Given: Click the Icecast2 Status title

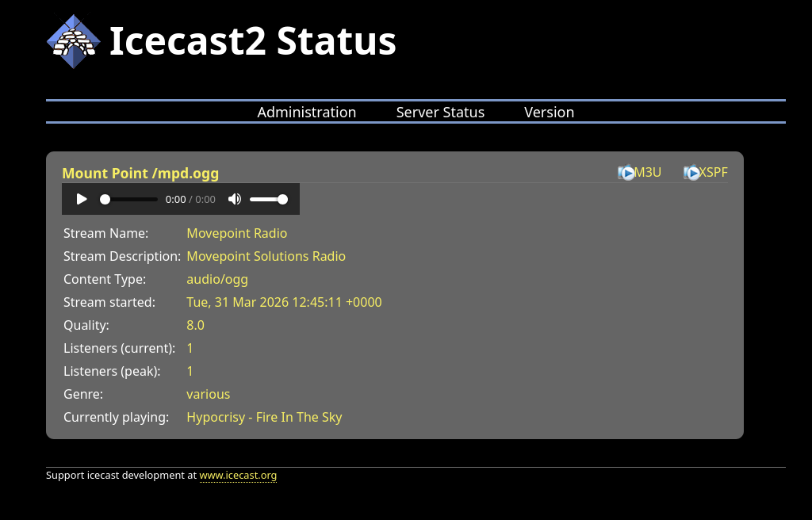Looking at the screenshot, I should click(x=253, y=41).
